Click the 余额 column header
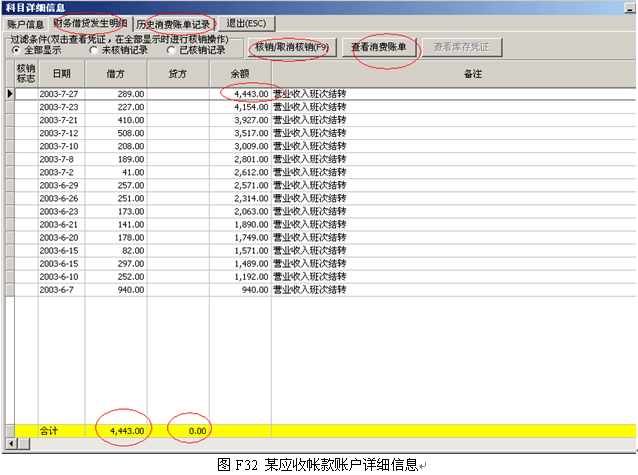Image resolution: width=638 pixels, height=475 pixels. coord(240,73)
